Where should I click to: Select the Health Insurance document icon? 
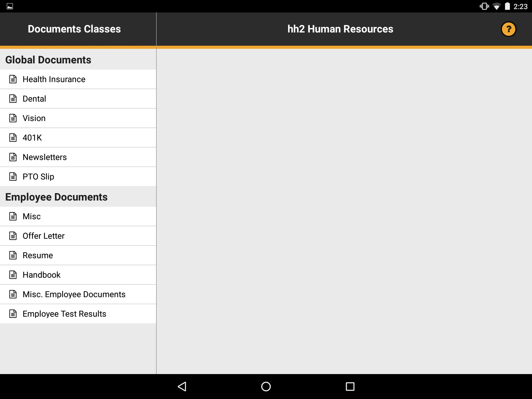[13, 79]
